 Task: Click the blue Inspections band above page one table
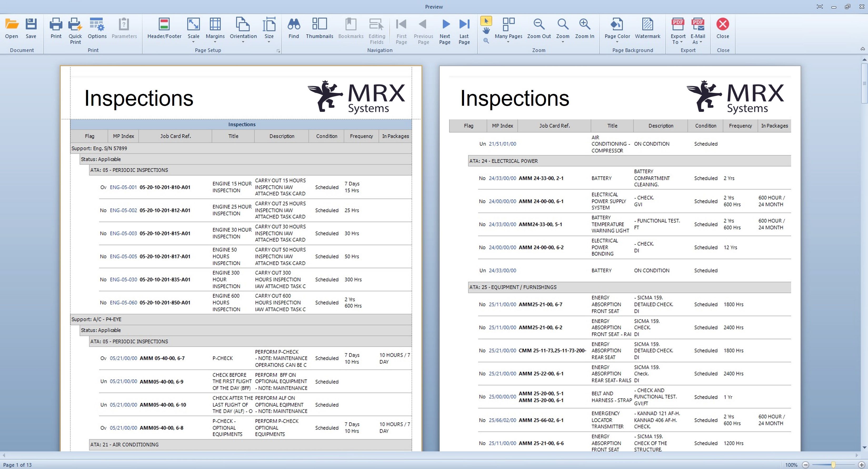pyautogui.click(x=241, y=124)
